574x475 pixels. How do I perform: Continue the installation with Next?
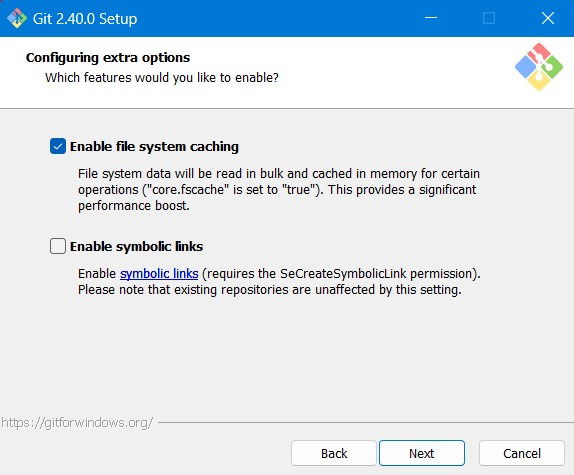pos(422,453)
